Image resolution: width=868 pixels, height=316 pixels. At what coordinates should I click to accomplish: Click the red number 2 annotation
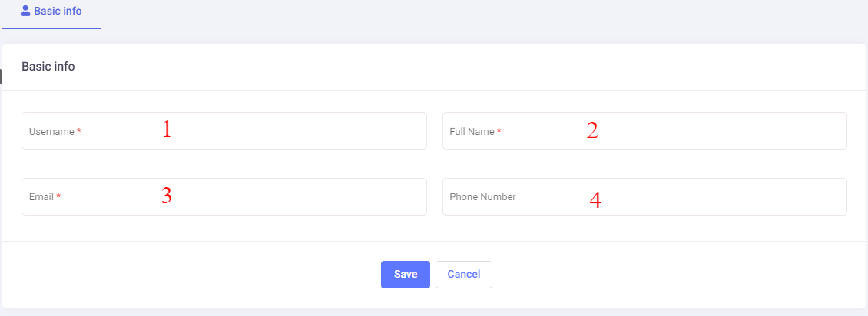[592, 130]
